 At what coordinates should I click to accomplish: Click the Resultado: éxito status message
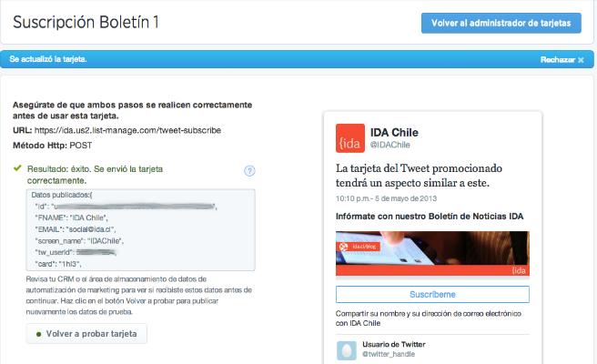coord(96,175)
